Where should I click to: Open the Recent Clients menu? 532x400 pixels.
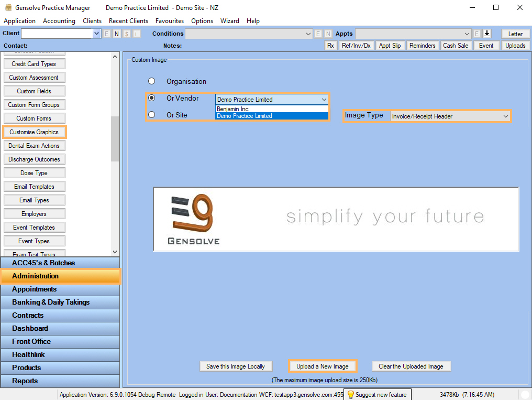(x=129, y=21)
